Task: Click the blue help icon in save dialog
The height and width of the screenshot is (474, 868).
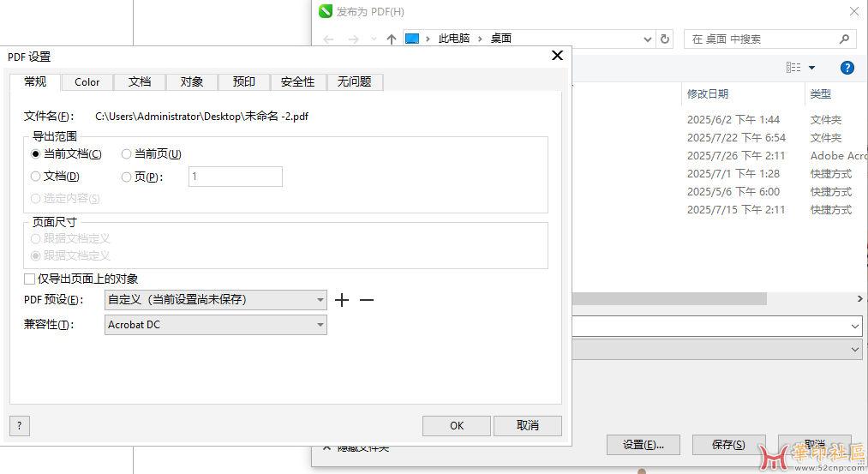Action: (x=847, y=68)
